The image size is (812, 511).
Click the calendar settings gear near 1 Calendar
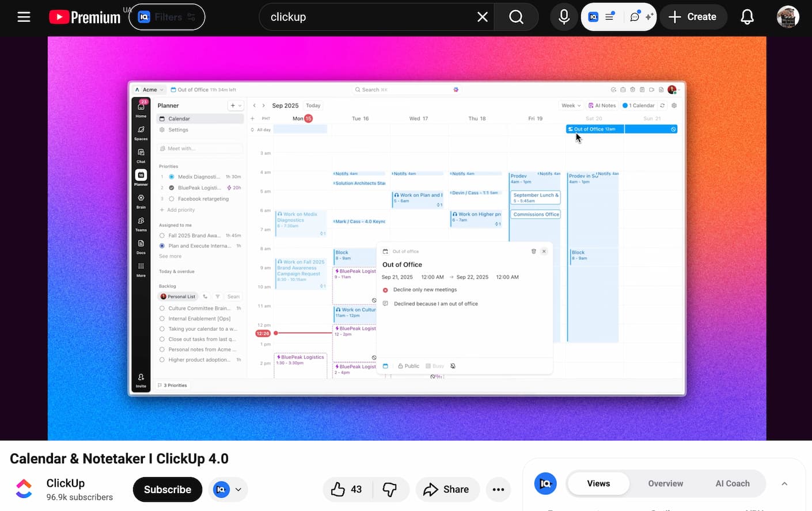[674, 105]
